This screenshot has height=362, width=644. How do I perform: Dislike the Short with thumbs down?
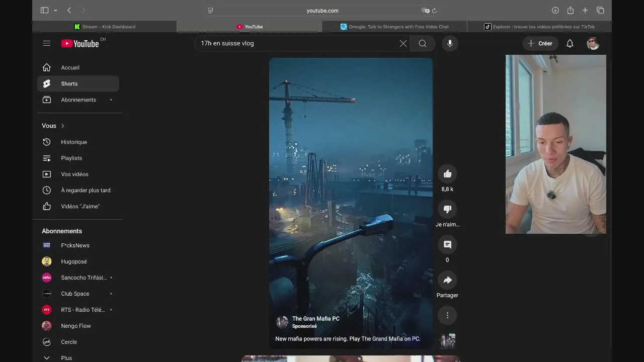click(447, 209)
